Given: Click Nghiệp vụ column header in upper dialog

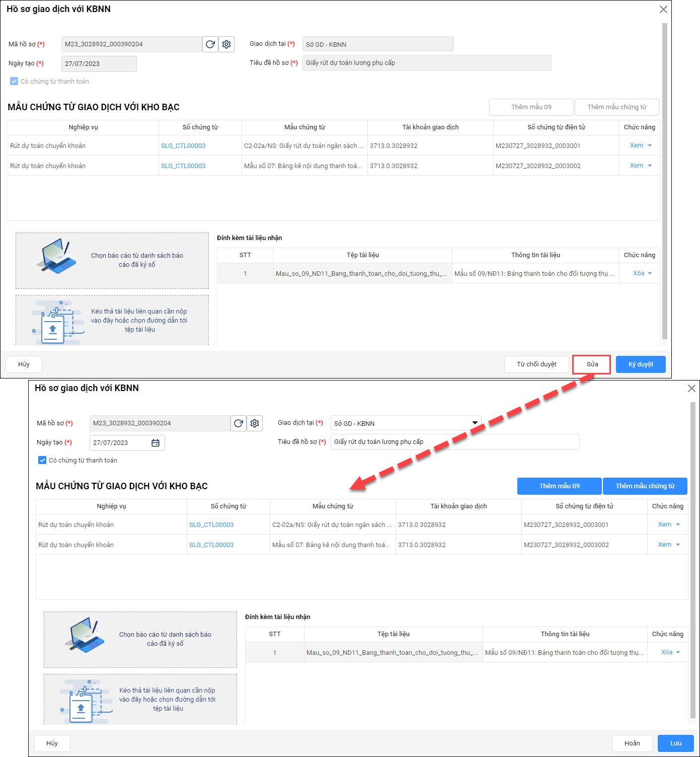Looking at the screenshot, I should click(x=84, y=127).
